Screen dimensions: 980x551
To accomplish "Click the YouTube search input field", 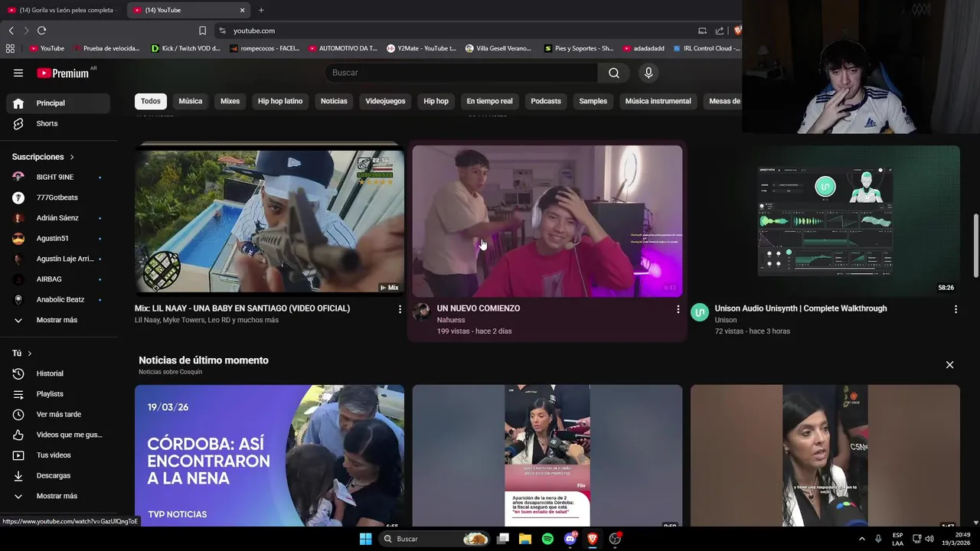I will coord(462,73).
